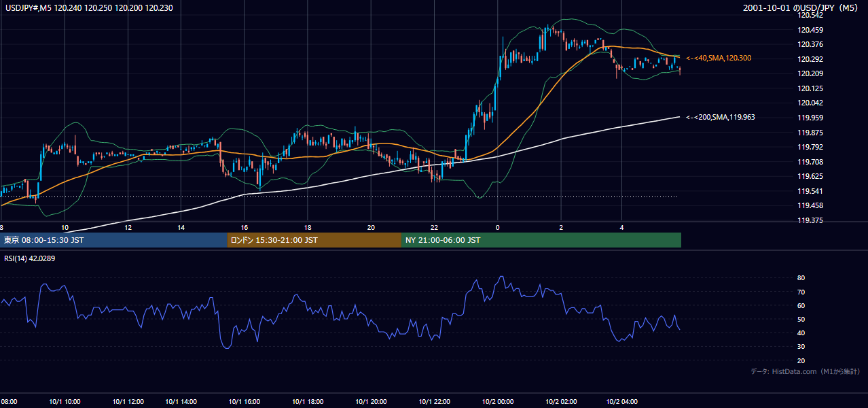This screenshot has height=408, width=868.
Task: Click the 40 SMA 120.300 label
Action: tap(719, 58)
